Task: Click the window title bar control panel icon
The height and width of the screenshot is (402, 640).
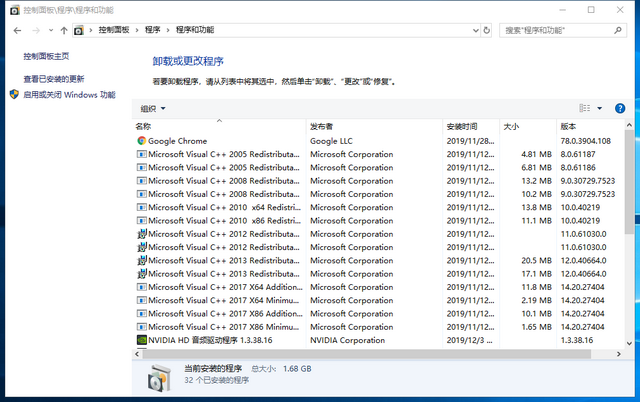Action: 15,10
